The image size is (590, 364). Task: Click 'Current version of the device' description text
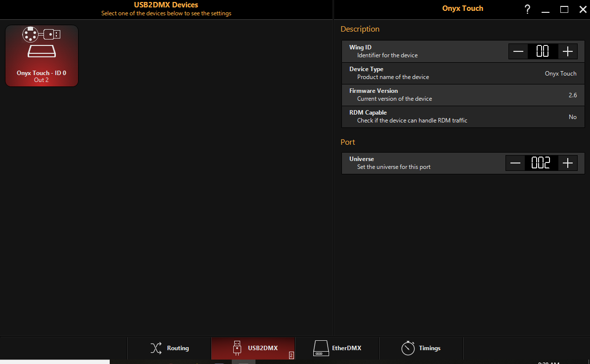394,99
